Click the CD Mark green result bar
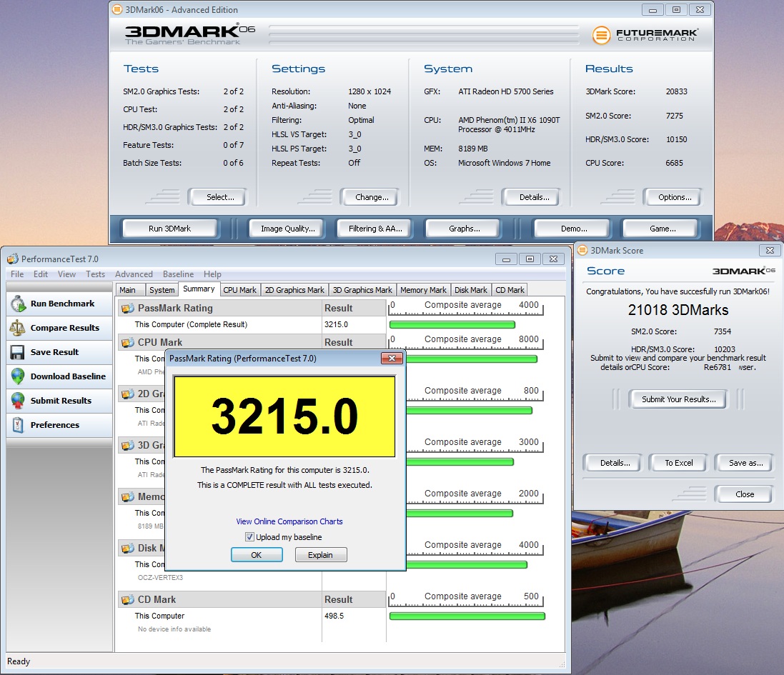Screen dimensions: 784x675 (467, 616)
